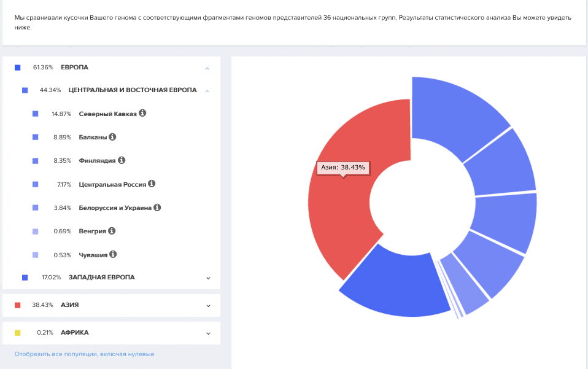This screenshot has height=369, width=588.
Task: Open info icon for Финляндия
Action: (x=122, y=160)
